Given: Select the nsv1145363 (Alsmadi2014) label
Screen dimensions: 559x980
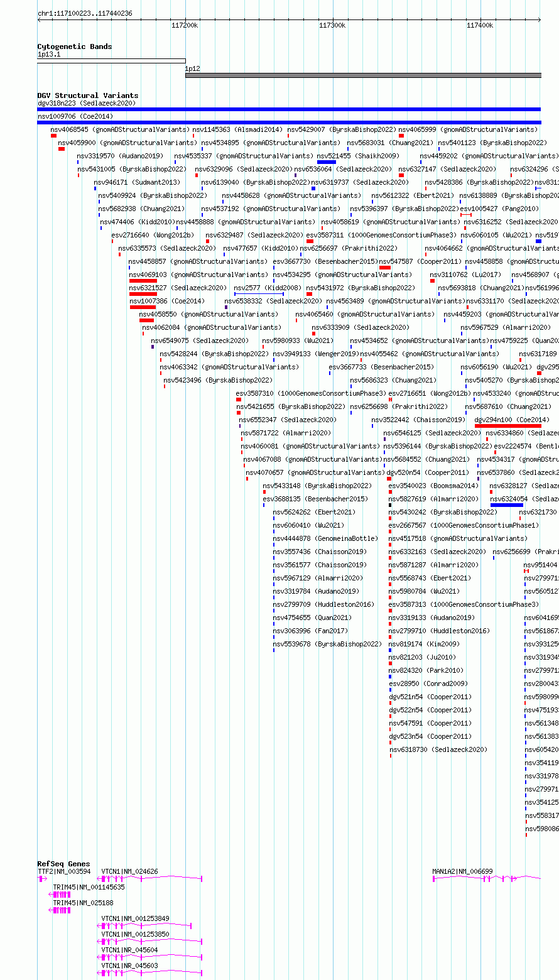Looking at the screenshot, I should coord(237,129).
